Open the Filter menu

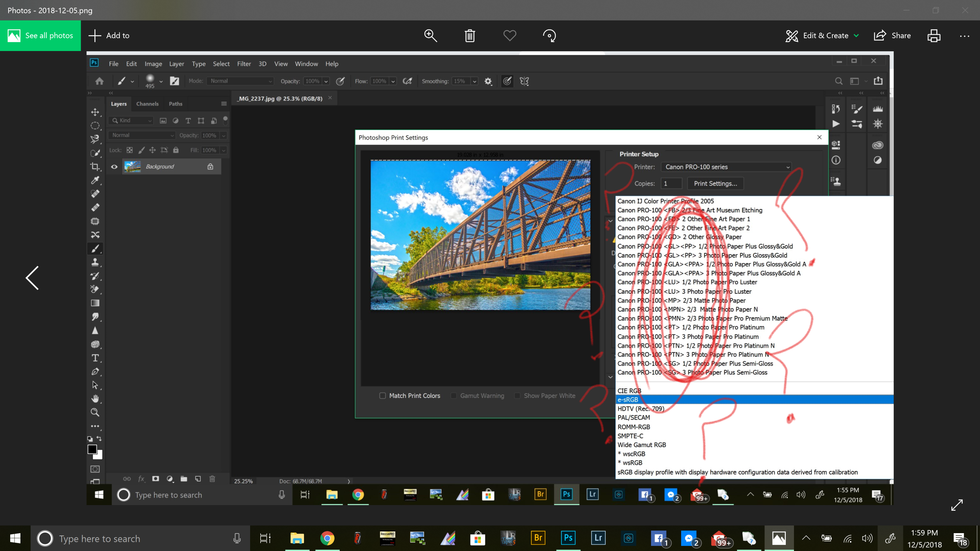coord(244,63)
